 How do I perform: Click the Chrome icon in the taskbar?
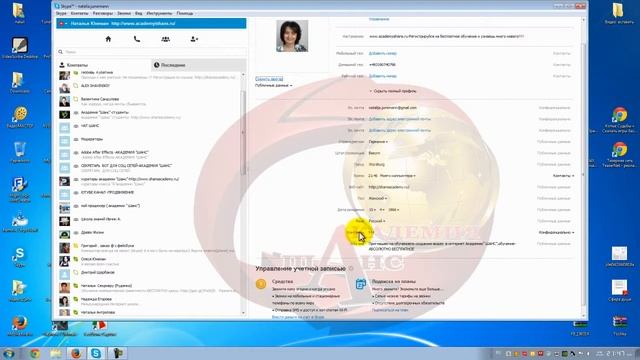pyautogui.click(x=35, y=353)
